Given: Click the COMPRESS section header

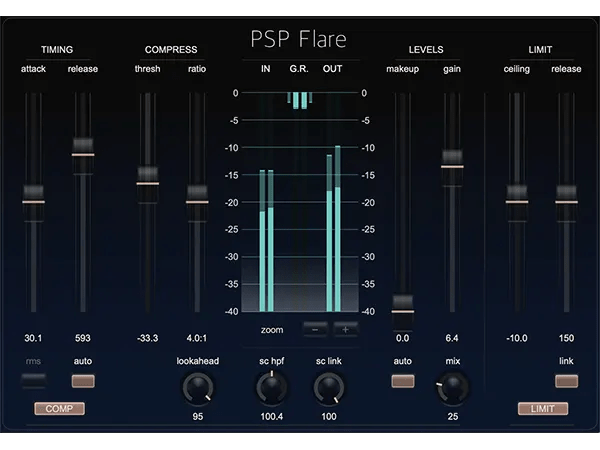Looking at the screenshot, I should [171, 50].
